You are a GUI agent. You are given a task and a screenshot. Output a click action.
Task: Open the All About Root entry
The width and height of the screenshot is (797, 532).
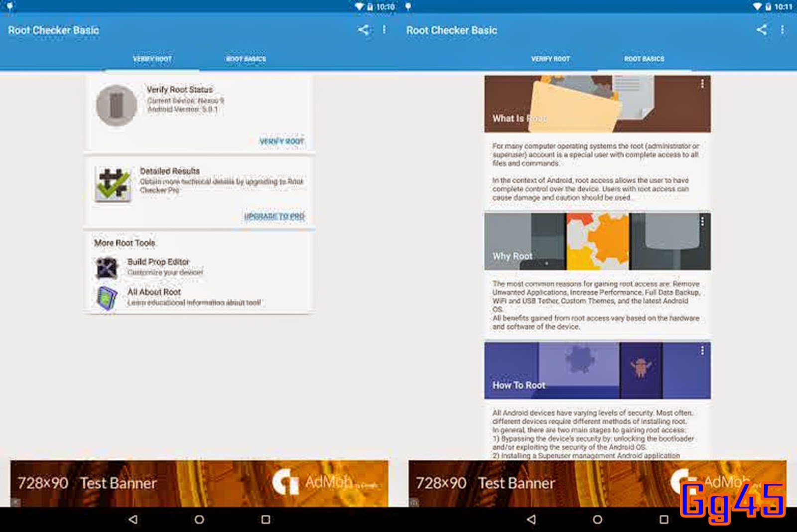(x=199, y=298)
